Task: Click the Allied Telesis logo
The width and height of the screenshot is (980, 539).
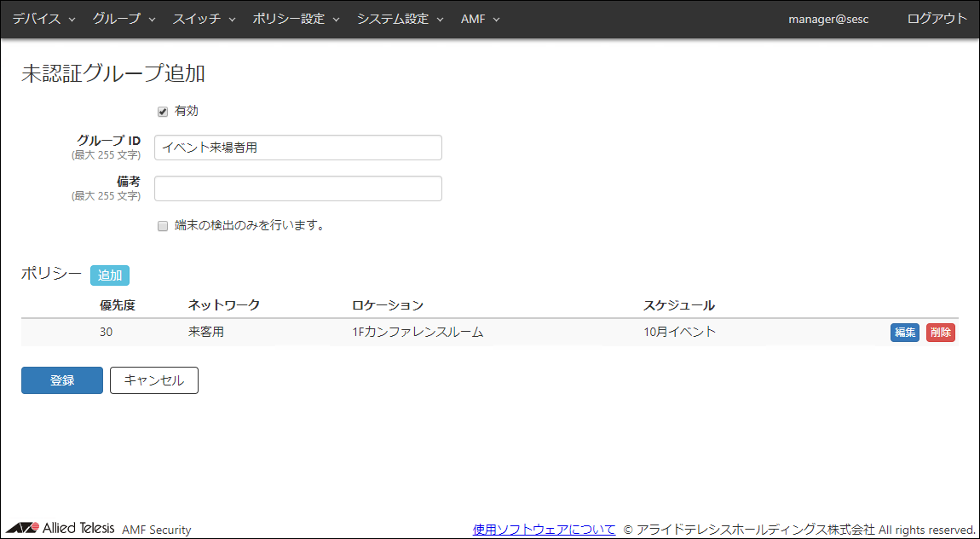Action: coord(60,528)
